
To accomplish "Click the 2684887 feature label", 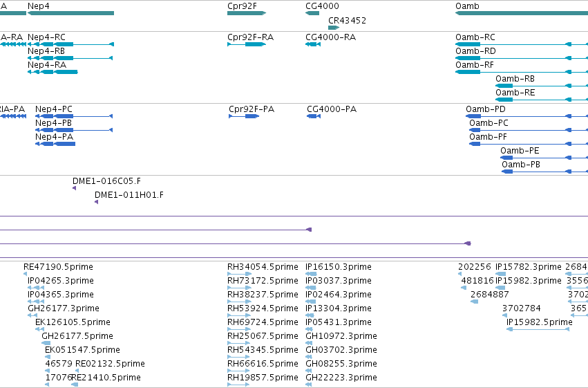I will [x=490, y=295].
